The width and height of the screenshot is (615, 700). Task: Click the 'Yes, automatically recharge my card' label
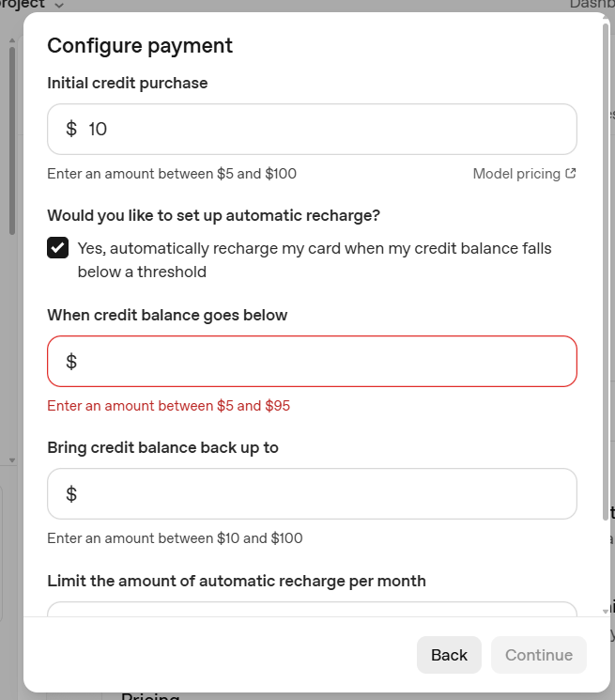315,260
